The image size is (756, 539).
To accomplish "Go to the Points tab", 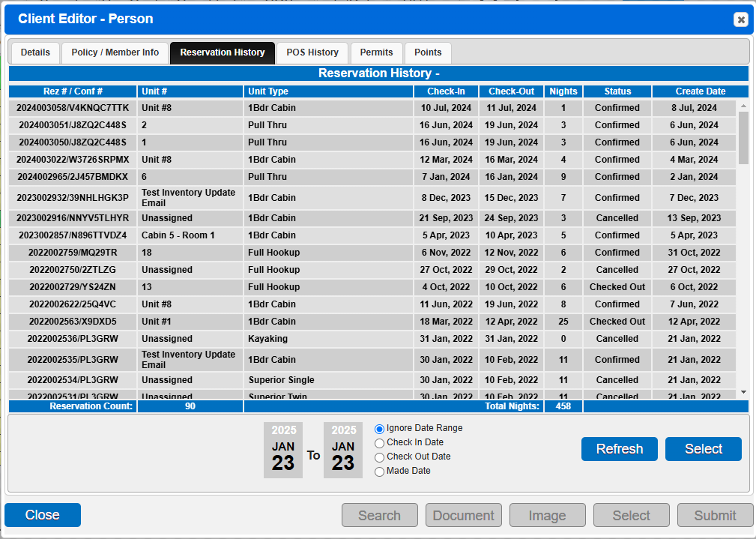I will point(428,52).
